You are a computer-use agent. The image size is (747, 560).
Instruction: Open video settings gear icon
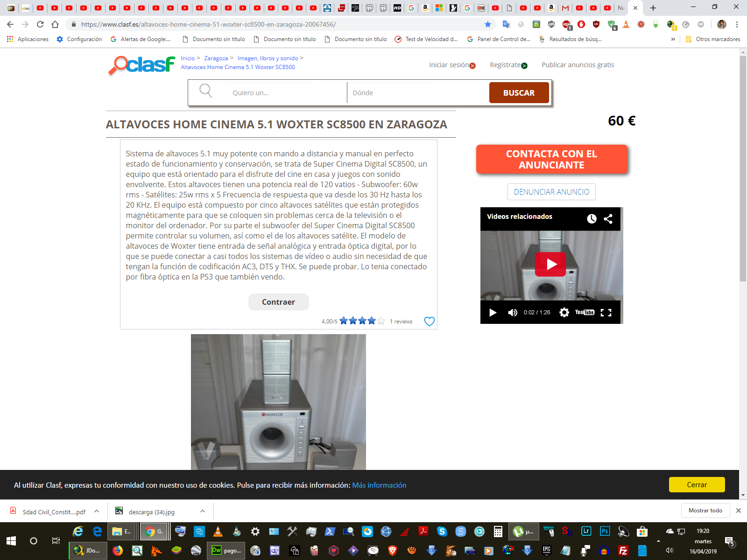click(x=564, y=313)
